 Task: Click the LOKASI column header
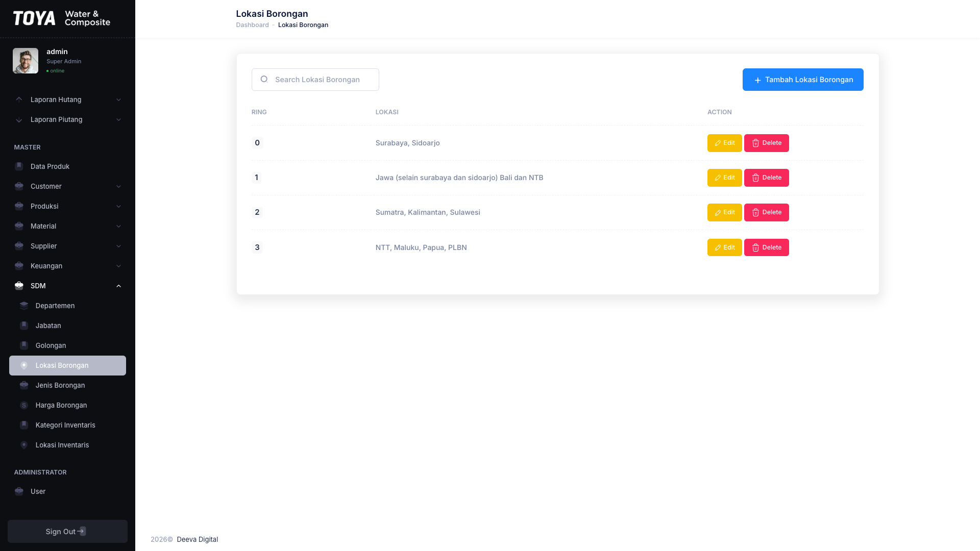pyautogui.click(x=387, y=112)
